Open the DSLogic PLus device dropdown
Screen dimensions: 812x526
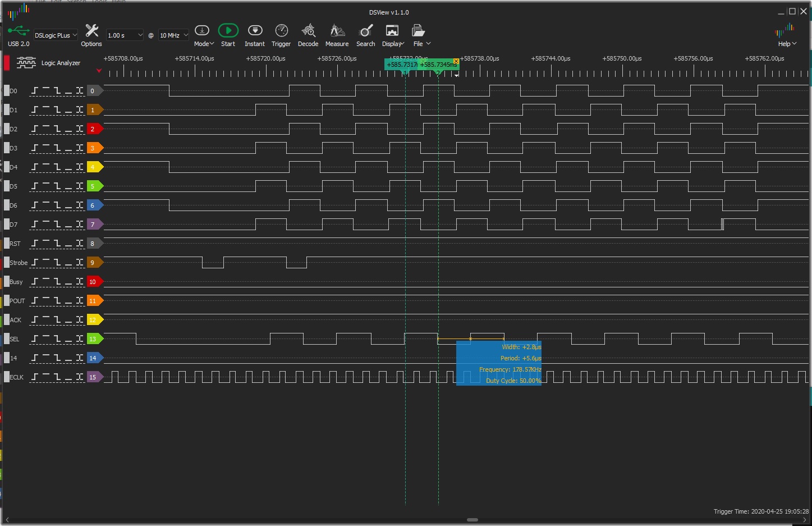tap(56, 35)
